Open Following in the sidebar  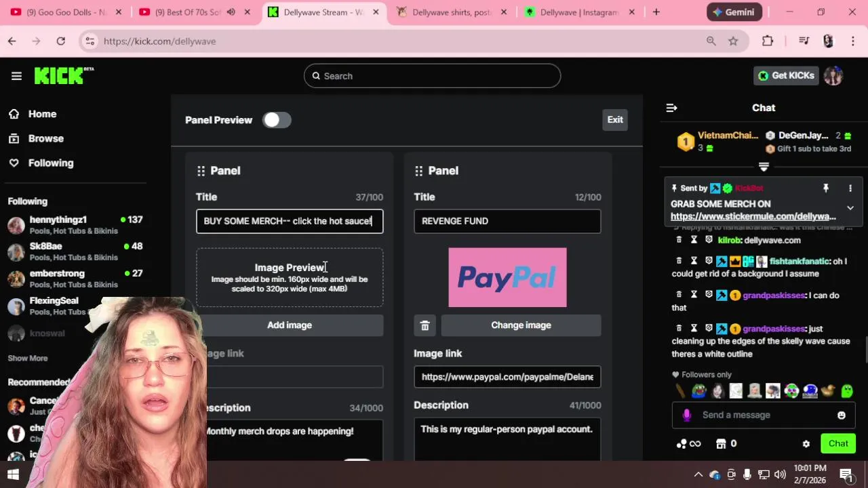pos(50,163)
